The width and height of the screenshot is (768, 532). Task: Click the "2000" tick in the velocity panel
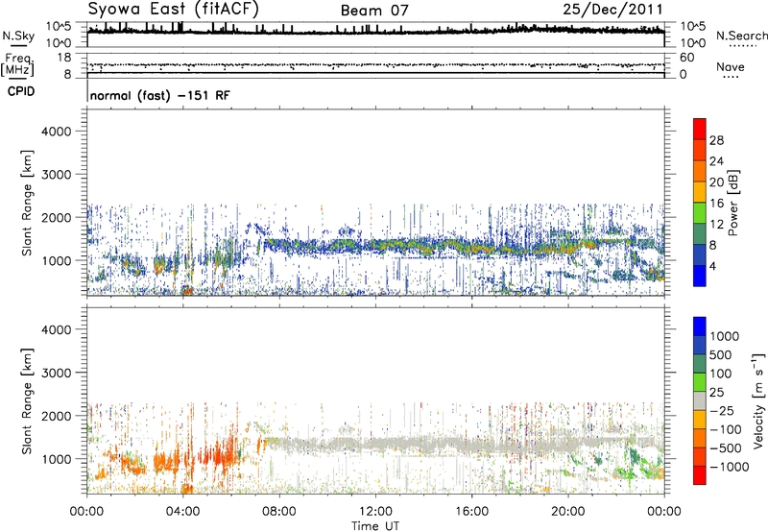pyautogui.click(x=57, y=416)
